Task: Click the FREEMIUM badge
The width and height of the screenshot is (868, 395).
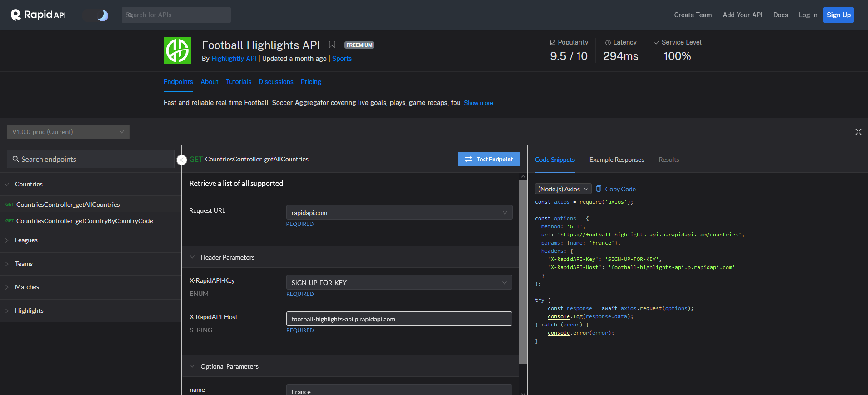Action: tap(359, 45)
